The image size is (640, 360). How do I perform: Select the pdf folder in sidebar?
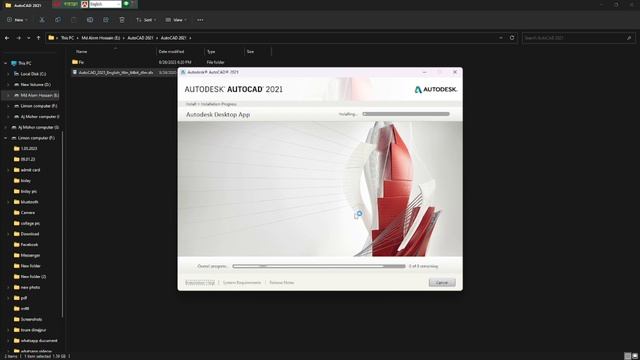tap(20, 298)
